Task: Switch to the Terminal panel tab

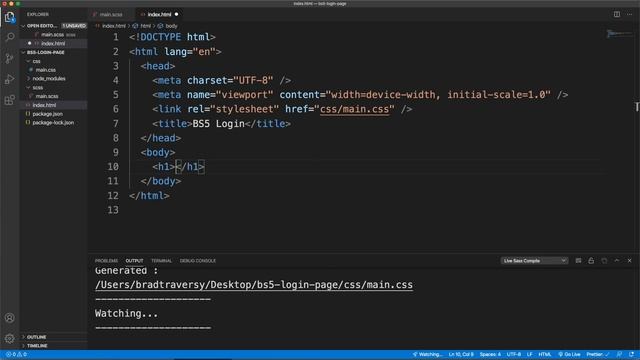Action: [161, 260]
